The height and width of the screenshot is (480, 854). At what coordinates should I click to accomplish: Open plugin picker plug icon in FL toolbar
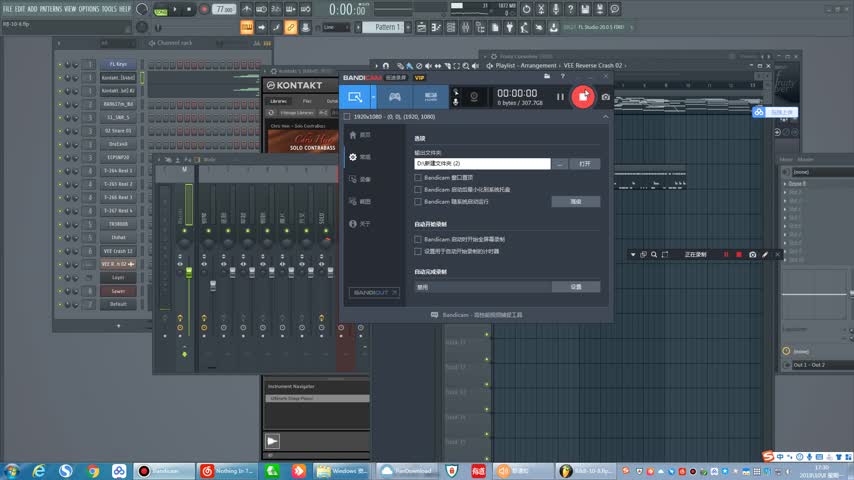click(x=510, y=27)
